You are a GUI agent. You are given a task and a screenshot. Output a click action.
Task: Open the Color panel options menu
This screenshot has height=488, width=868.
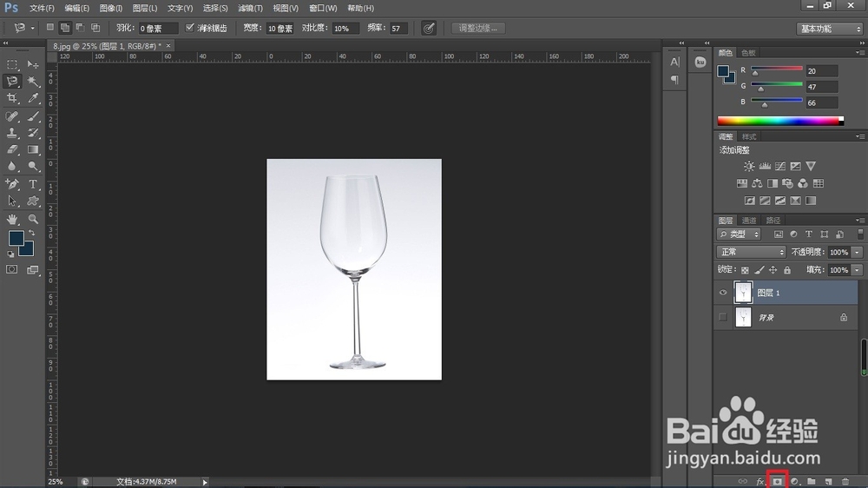coord(859,53)
